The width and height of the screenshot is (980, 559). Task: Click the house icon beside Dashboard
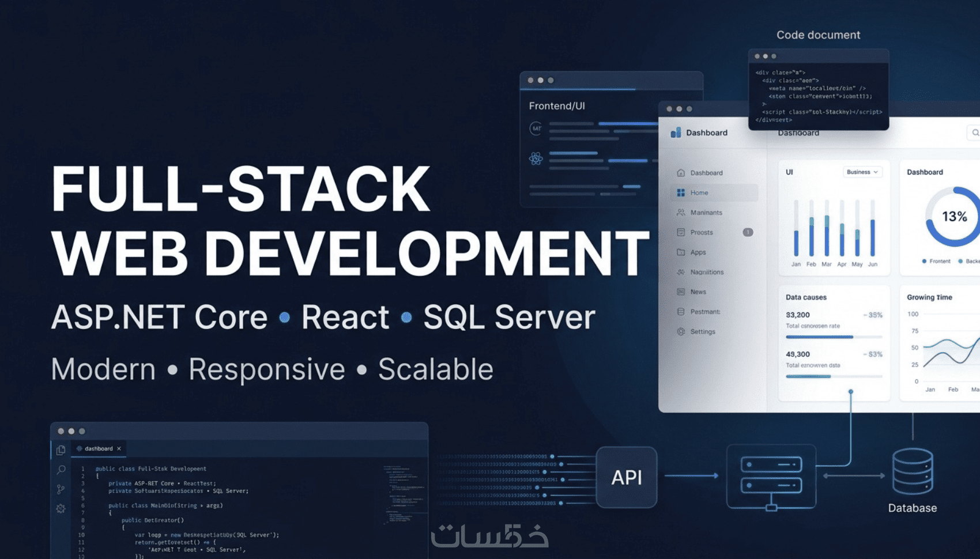pos(681,173)
